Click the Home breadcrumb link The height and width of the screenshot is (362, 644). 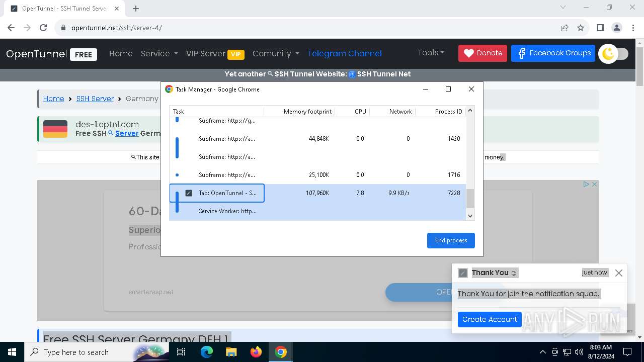tap(53, 99)
